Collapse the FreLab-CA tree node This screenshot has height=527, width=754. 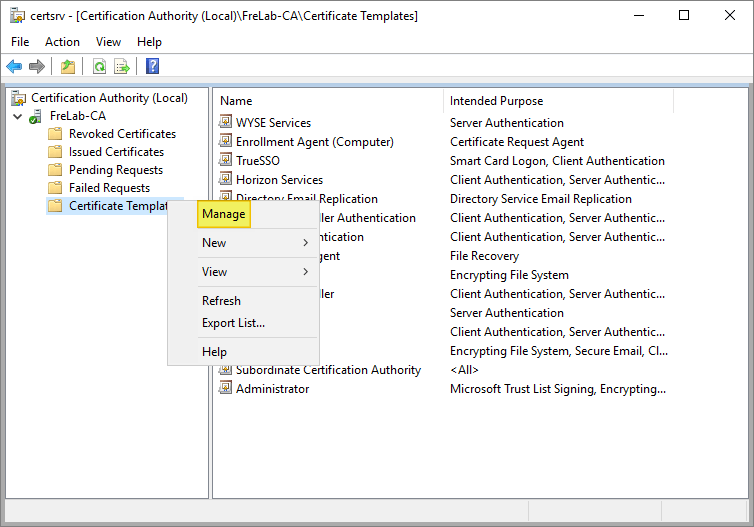coord(18,116)
